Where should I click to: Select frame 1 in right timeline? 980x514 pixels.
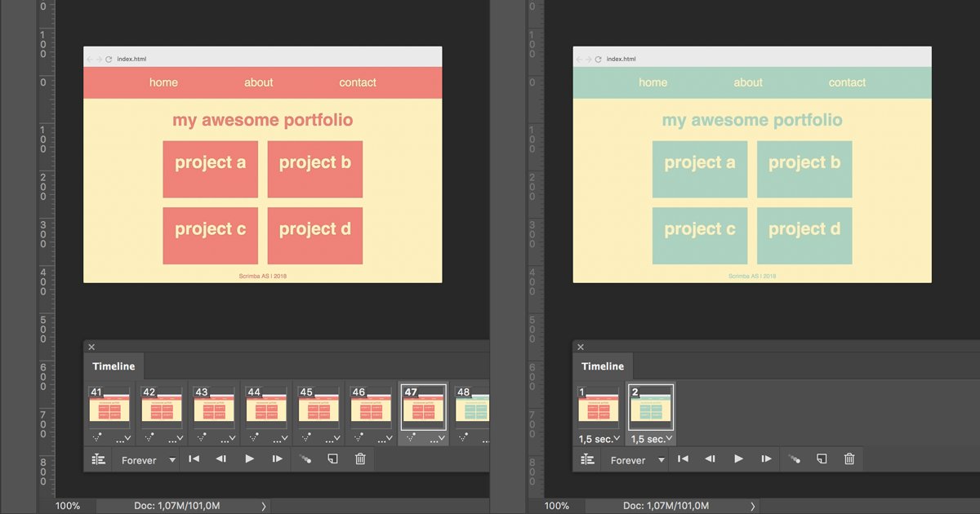[x=599, y=406]
